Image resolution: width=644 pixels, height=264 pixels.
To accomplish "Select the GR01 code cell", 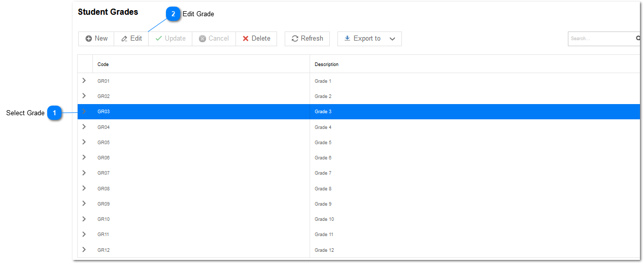I will tap(201, 81).
